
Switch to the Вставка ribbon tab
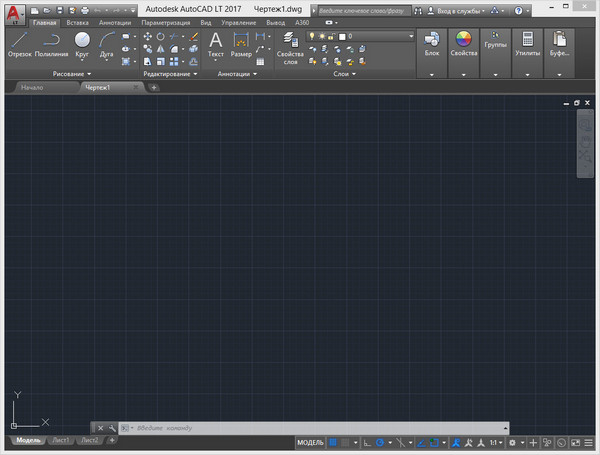[x=77, y=23]
